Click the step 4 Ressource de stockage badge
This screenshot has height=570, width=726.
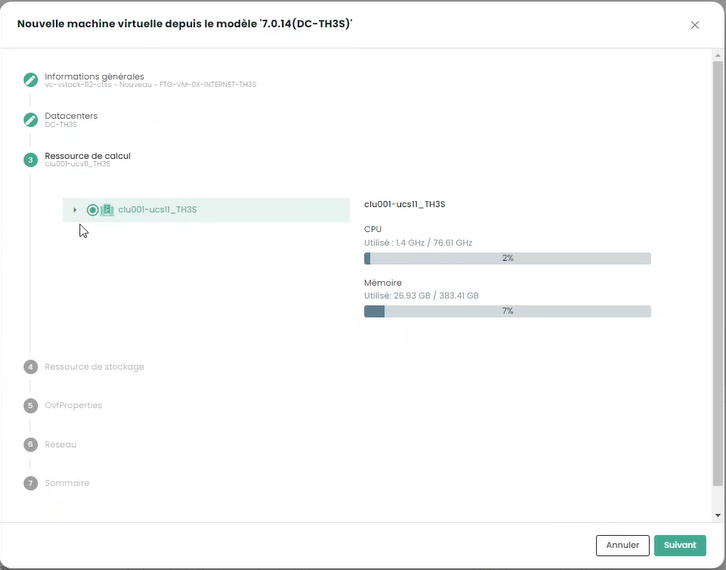point(31,367)
